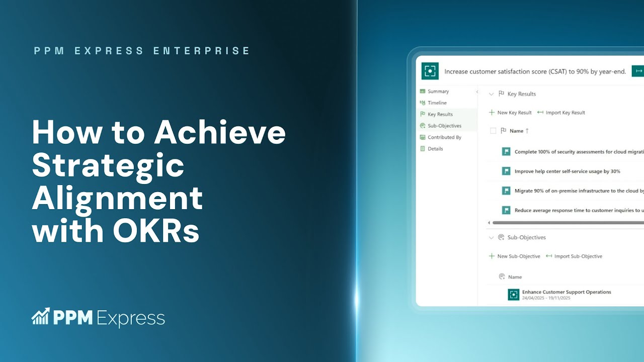Click the green arrow button after the objective title
This screenshot has width=644, height=362.
[x=638, y=71]
